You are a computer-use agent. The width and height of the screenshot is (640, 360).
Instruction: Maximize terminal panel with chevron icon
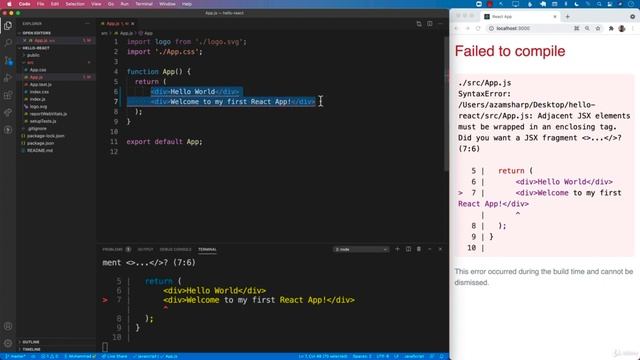point(430,249)
